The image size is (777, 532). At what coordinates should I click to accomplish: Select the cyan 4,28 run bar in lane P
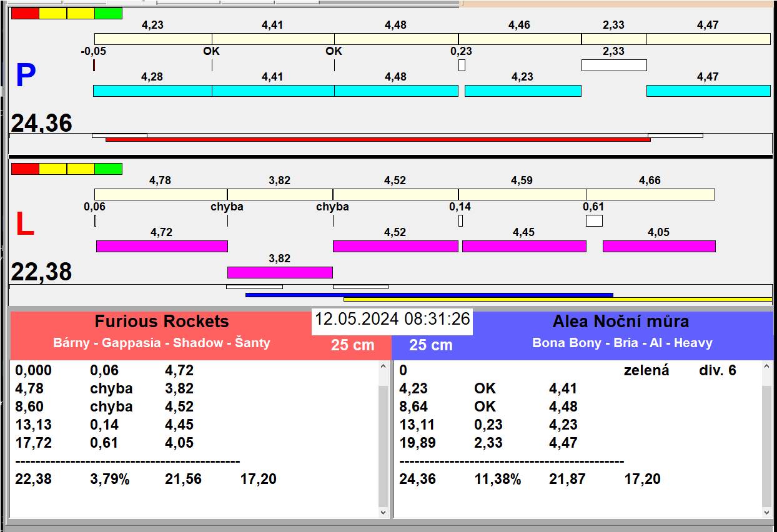click(152, 91)
